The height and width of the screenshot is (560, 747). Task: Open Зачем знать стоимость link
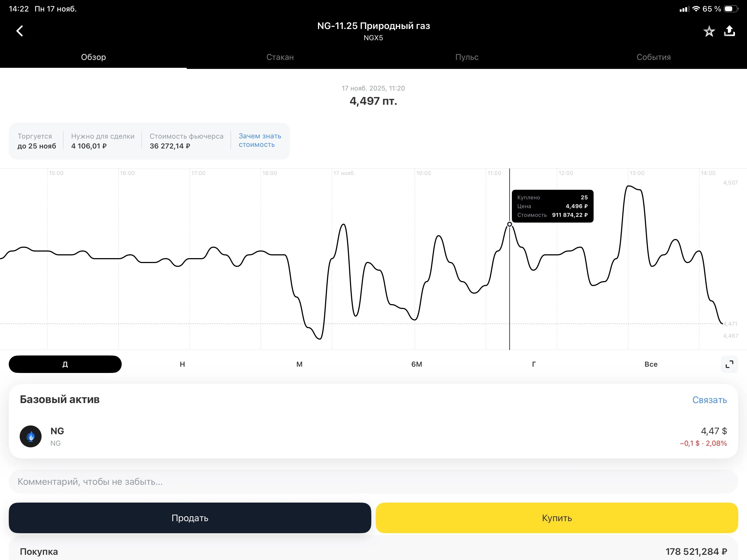(x=260, y=140)
